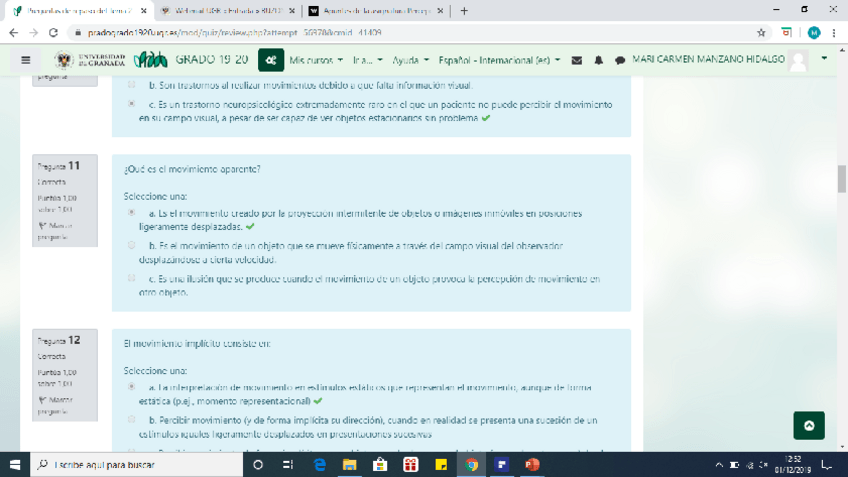This screenshot has height=477, width=848.
Task: Go back in browser history
Action: click(x=14, y=33)
